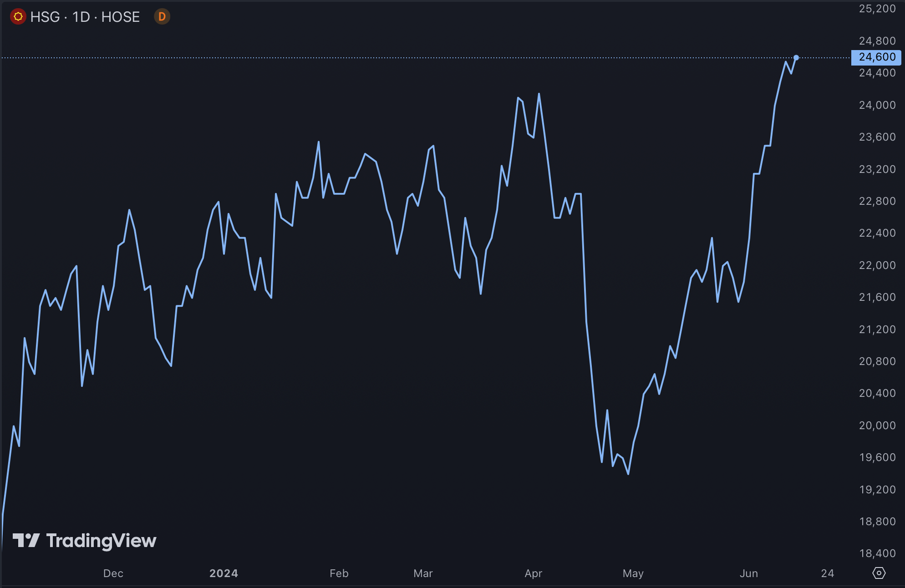The image size is (905, 588).
Task: Click the 22,400 price axis label
Action: pyautogui.click(x=877, y=233)
